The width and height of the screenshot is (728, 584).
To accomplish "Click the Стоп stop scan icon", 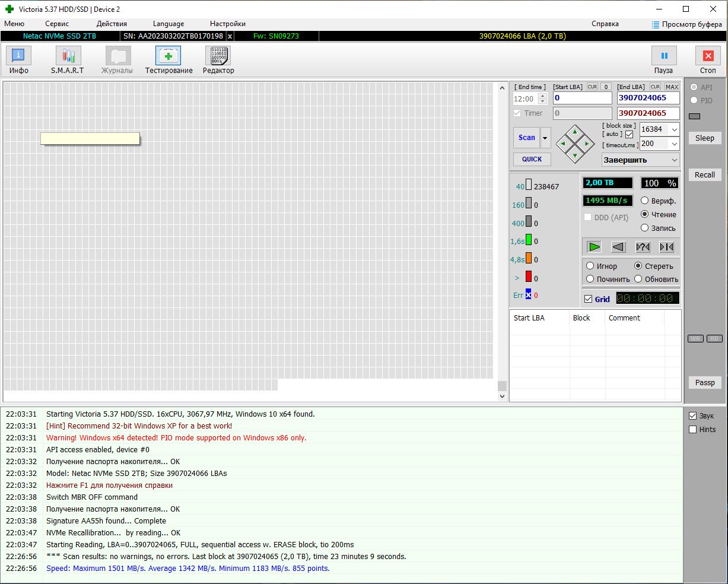I will point(707,56).
